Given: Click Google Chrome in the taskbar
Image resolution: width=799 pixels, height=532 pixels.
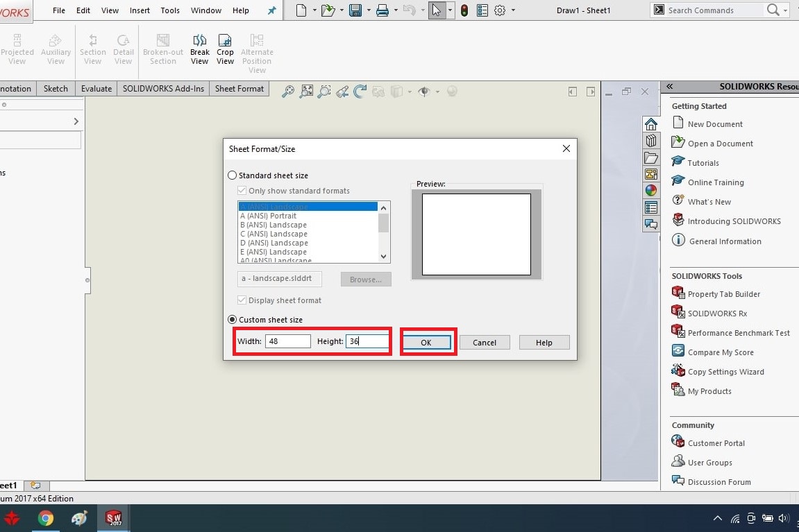Looking at the screenshot, I should 45,518.
